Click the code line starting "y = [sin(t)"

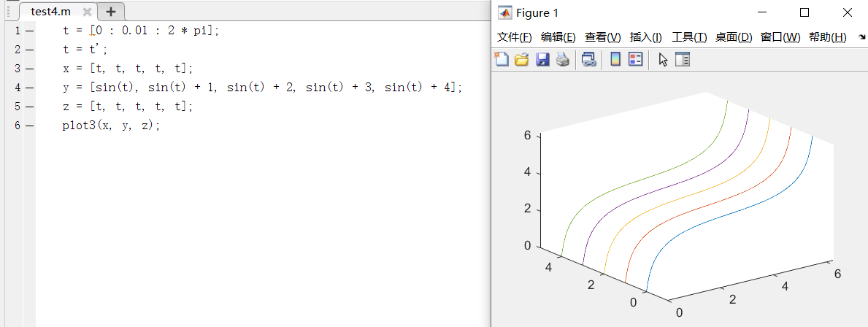click(262, 88)
